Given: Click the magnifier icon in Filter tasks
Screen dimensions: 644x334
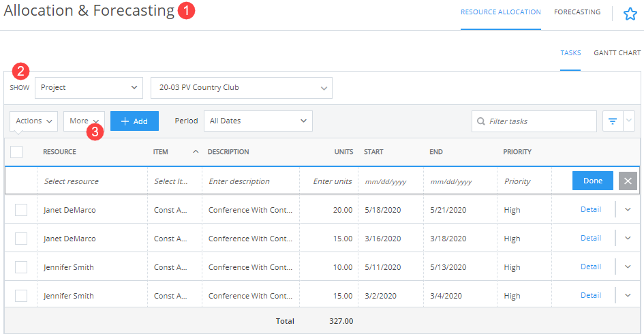Looking at the screenshot, I should 480,121.
